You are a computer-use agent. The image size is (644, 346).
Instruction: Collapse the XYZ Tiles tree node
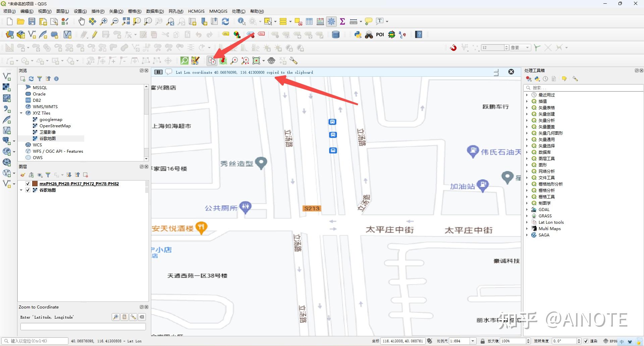(21, 113)
